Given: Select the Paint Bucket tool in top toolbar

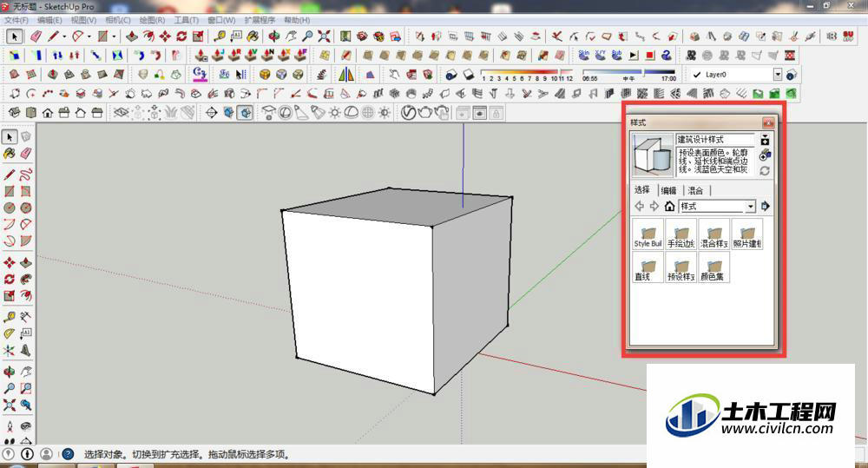Looking at the screenshot, I should click(x=253, y=36).
